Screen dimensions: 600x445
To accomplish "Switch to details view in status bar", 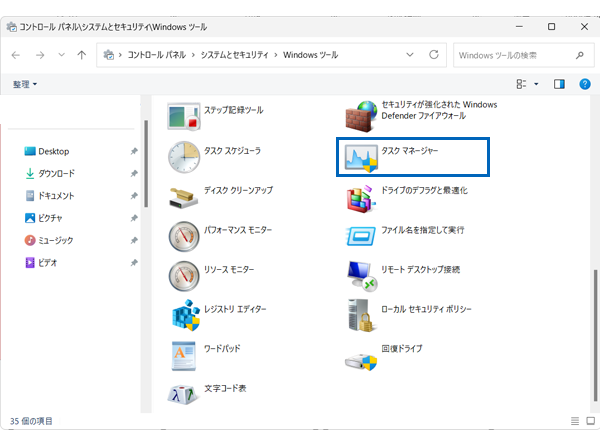I will [x=575, y=421].
